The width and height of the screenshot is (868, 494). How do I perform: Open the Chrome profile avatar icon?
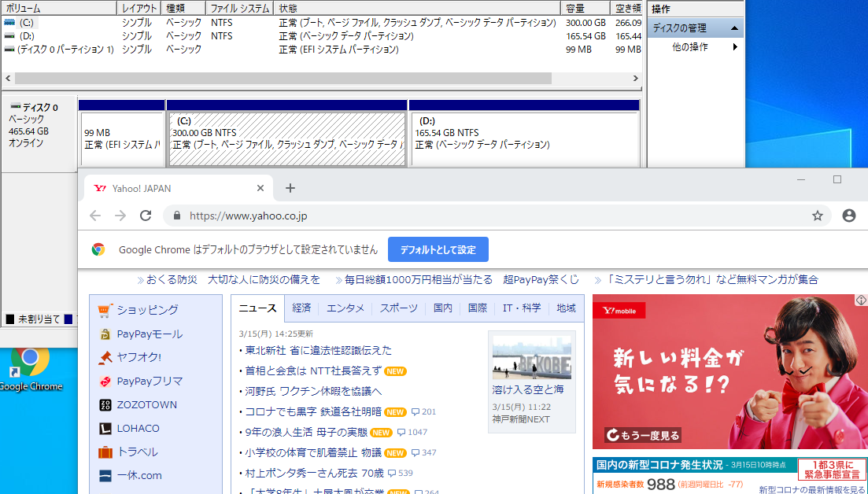click(x=848, y=216)
